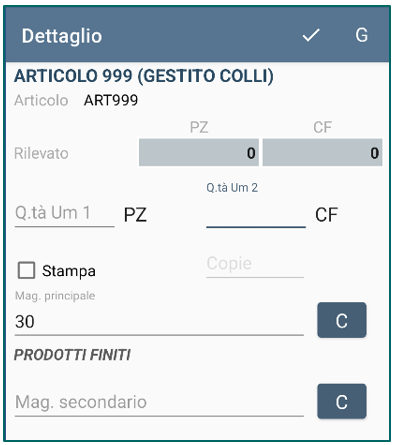This screenshot has height=445, width=394.
Task: Click the Rilevato PZ grey value box
Action: tap(199, 153)
